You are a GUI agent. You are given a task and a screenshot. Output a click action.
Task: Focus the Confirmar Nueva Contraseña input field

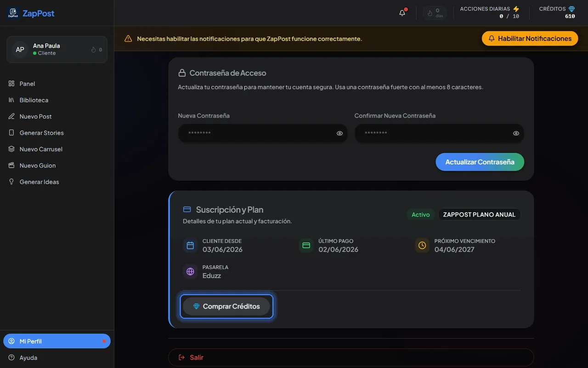[x=439, y=133]
